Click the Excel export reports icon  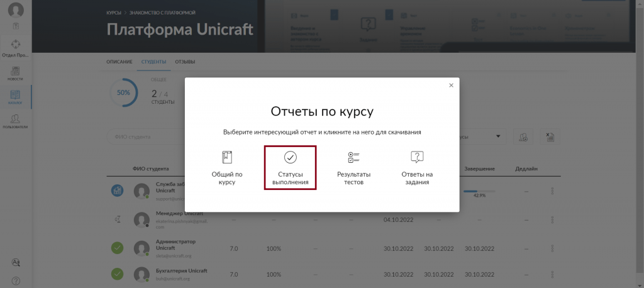(550, 137)
